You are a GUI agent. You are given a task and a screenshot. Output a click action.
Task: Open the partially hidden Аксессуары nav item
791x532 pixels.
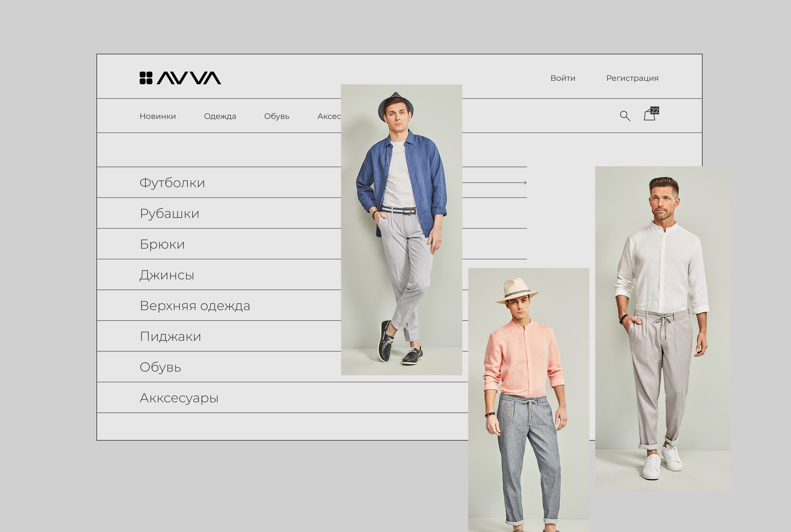(329, 116)
